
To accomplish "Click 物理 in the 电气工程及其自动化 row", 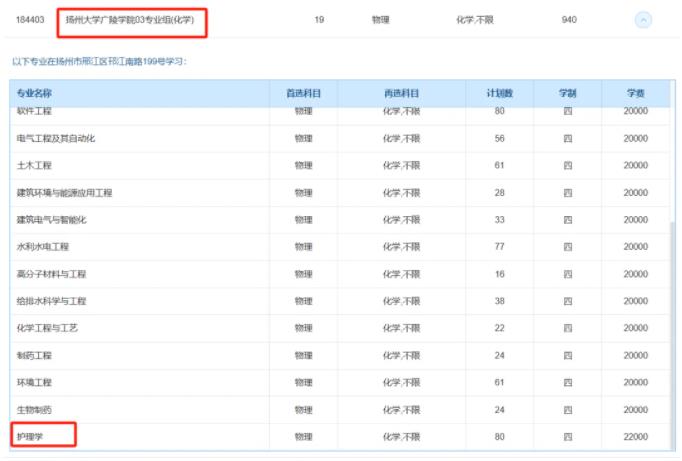I will [x=304, y=139].
